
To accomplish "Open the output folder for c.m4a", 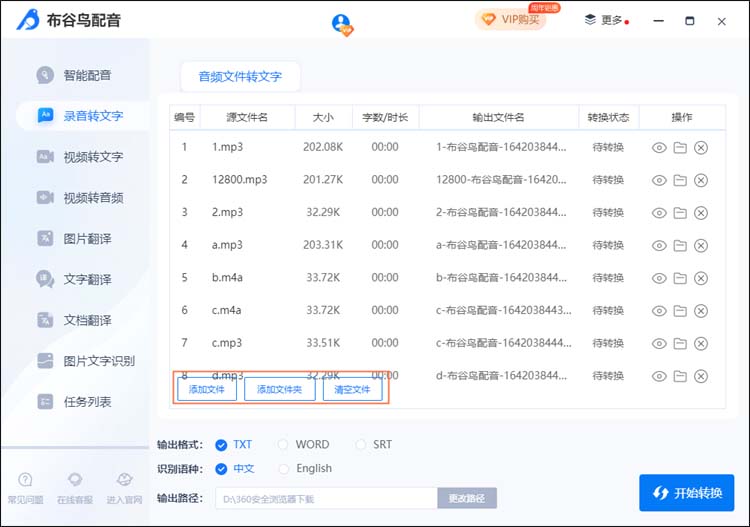I will click(x=680, y=311).
